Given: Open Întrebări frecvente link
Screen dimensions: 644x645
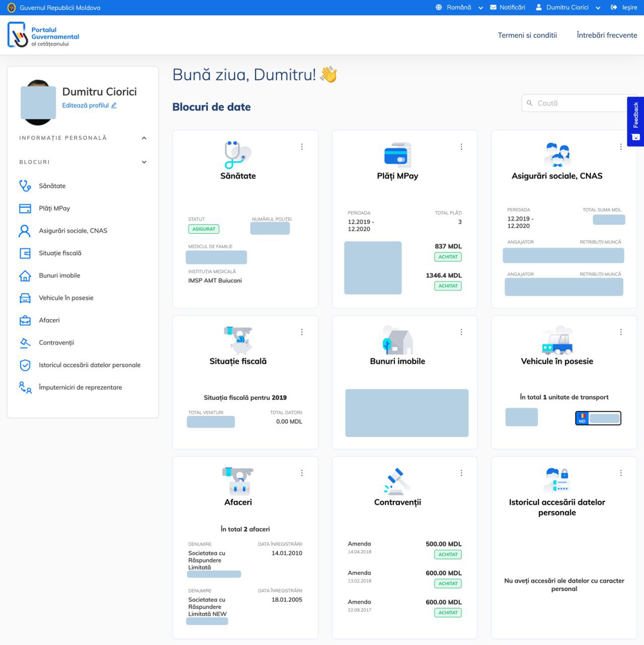Looking at the screenshot, I should click(x=607, y=35).
